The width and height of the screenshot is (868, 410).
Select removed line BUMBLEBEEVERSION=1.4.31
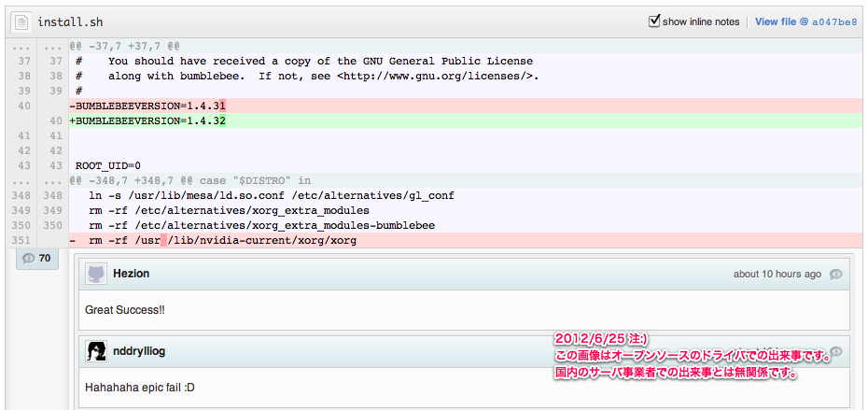(149, 106)
